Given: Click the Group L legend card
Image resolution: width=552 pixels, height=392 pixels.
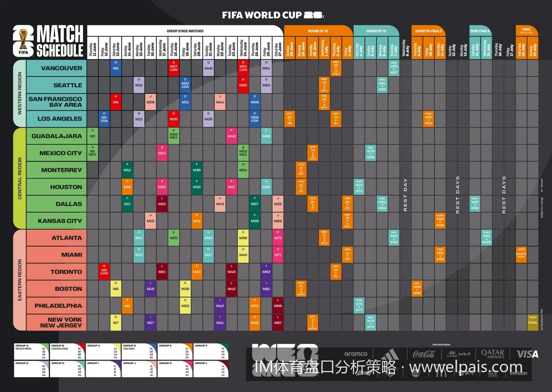Looking at the screenshot, I should click(211, 369).
